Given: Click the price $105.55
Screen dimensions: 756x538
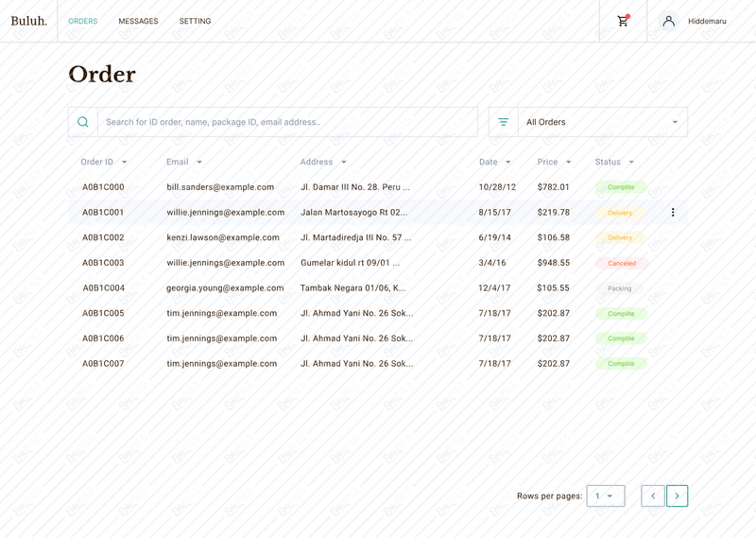Looking at the screenshot, I should 553,288.
